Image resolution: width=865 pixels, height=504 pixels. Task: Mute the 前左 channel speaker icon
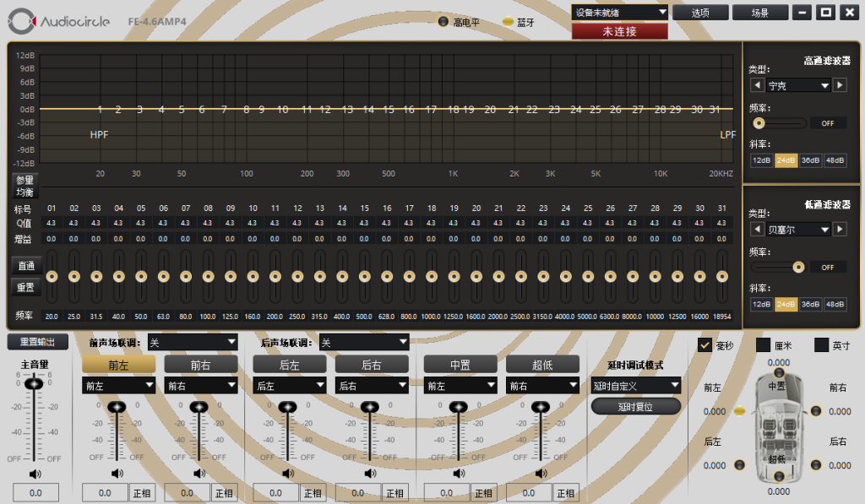(x=117, y=473)
